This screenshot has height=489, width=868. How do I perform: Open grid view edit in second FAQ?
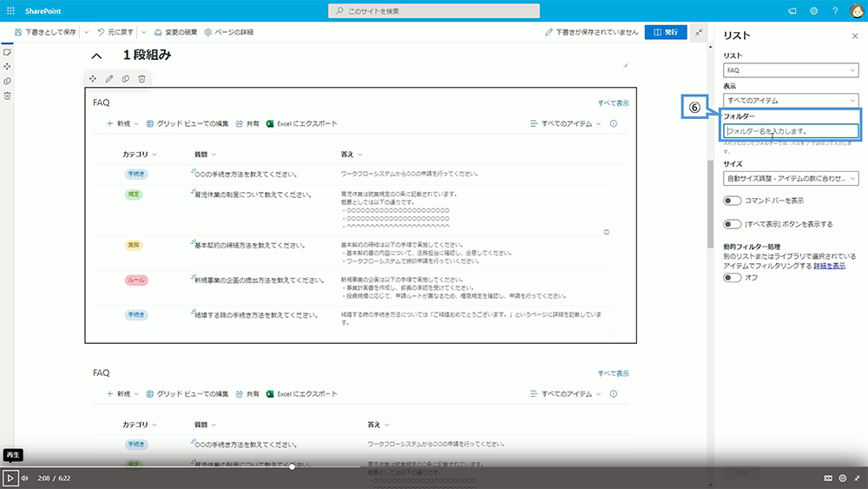pyautogui.click(x=187, y=393)
